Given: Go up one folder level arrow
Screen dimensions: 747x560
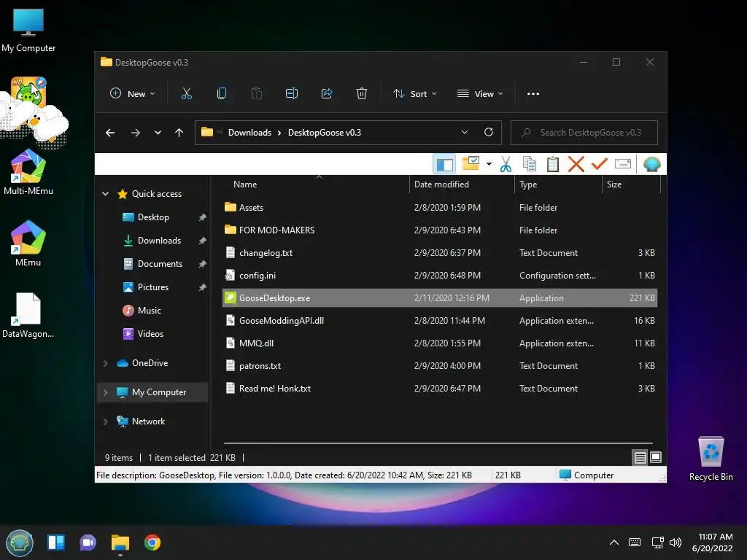Looking at the screenshot, I should point(179,133).
